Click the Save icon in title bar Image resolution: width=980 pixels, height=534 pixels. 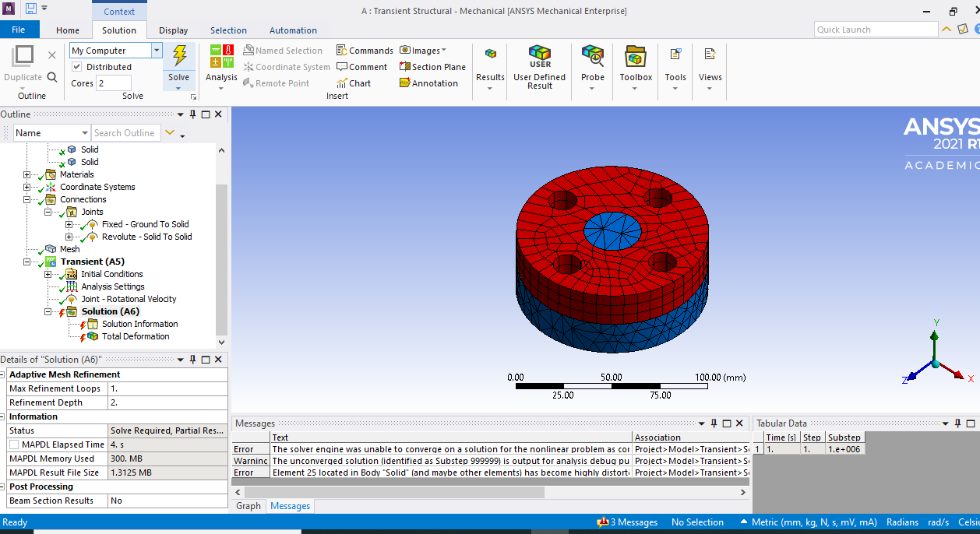click(31, 9)
